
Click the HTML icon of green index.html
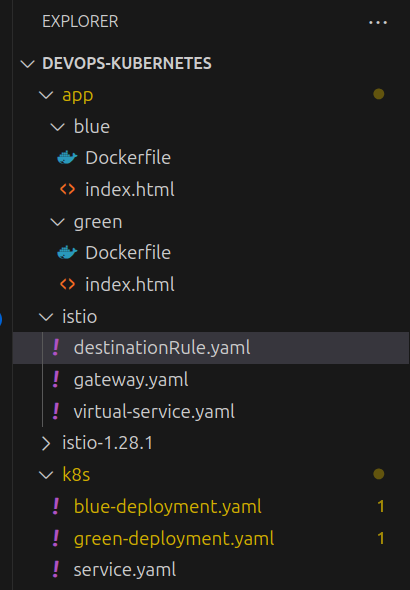(x=68, y=284)
